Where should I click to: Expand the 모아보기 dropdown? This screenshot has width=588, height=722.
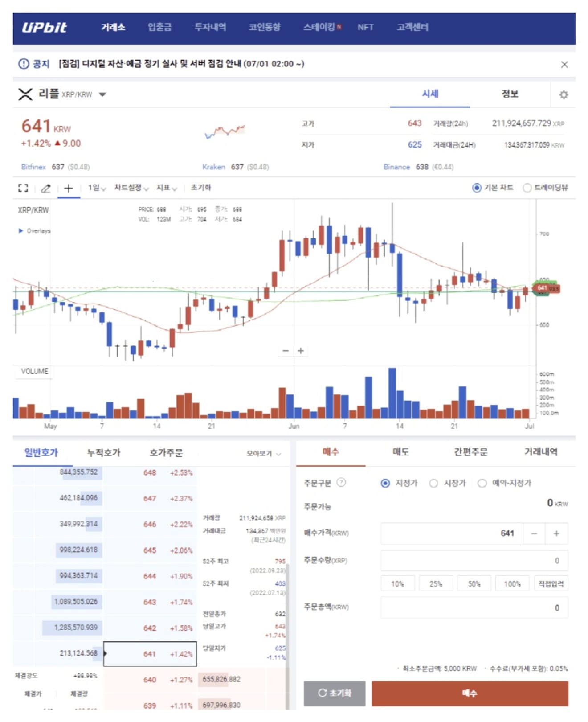click(264, 454)
